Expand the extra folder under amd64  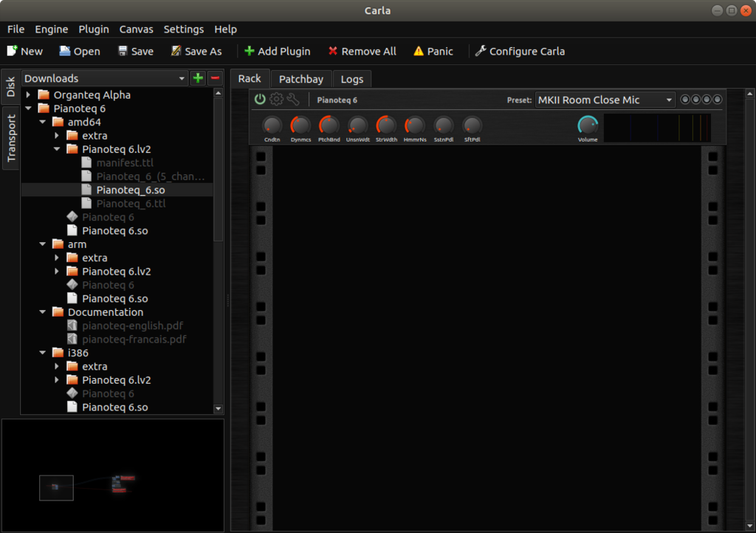pyautogui.click(x=57, y=135)
